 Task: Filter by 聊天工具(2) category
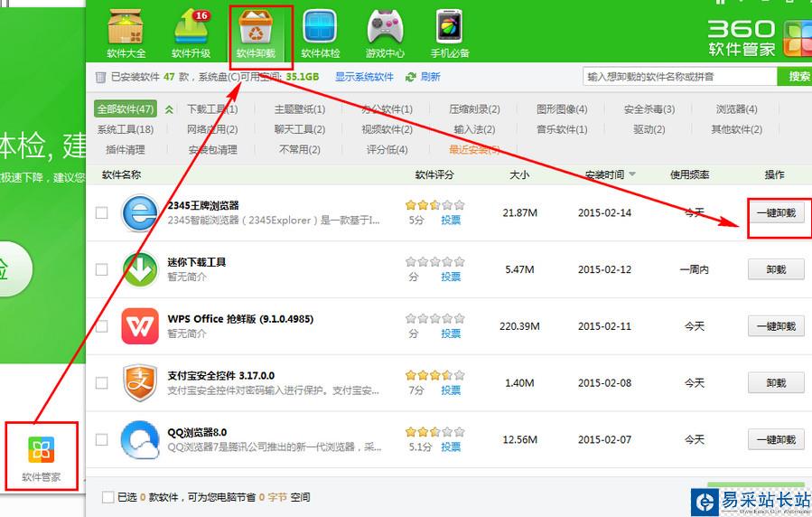pos(300,129)
